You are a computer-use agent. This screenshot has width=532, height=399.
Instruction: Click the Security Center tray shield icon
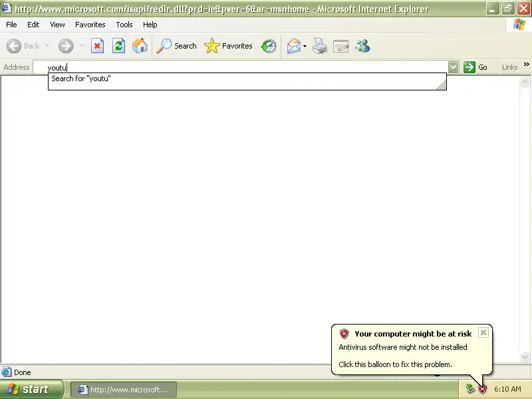coord(482,389)
